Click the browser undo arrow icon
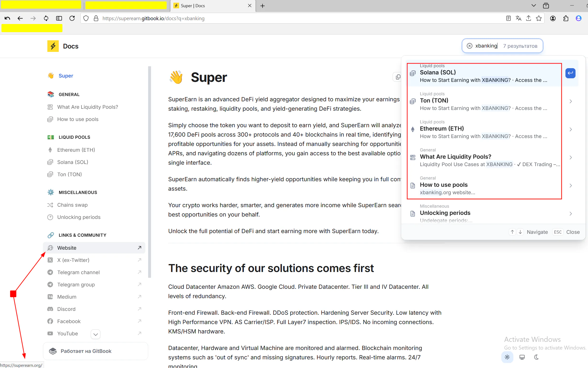This screenshot has height=368, width=588. pyautogui.click(x=7, y=18)
